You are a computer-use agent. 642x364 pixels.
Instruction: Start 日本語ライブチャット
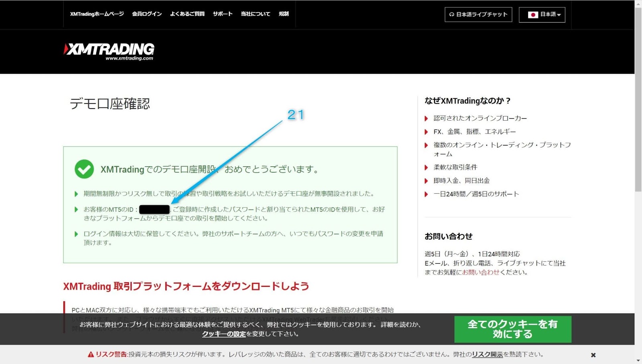[x=478, y=14]
